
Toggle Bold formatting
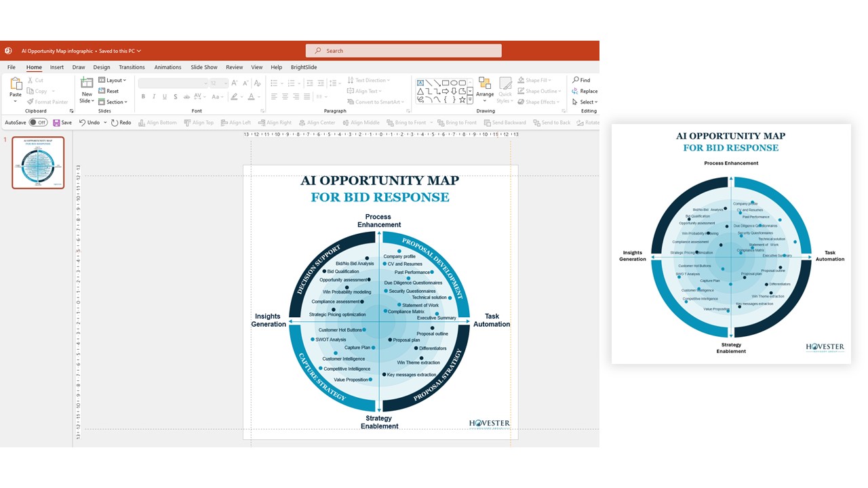pos(143,97)
